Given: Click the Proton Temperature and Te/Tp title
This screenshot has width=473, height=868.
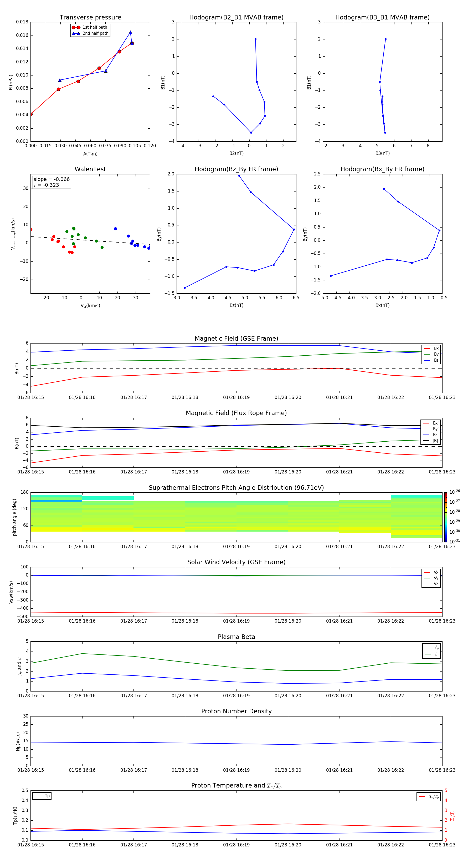Looking at the screenshot, I should coord(236,786).
